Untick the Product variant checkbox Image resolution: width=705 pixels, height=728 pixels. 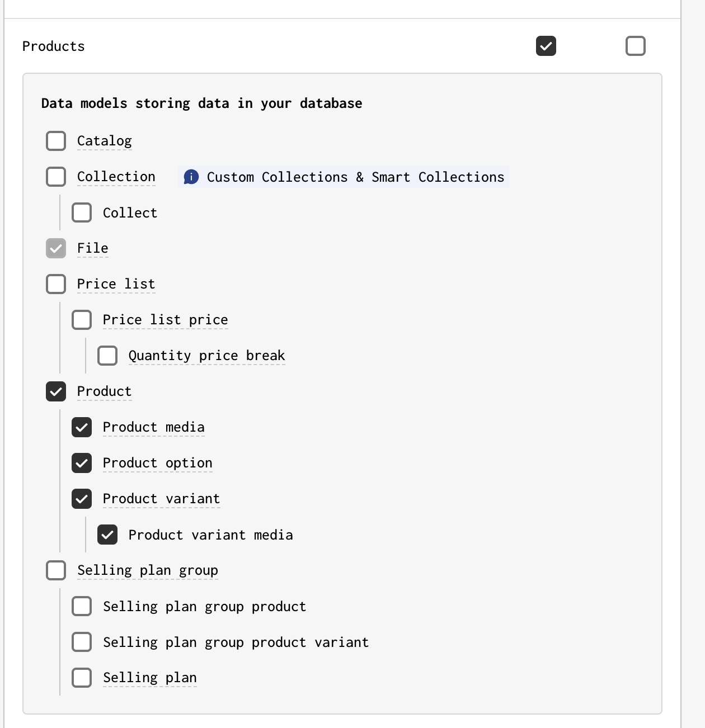click(82, 499)
